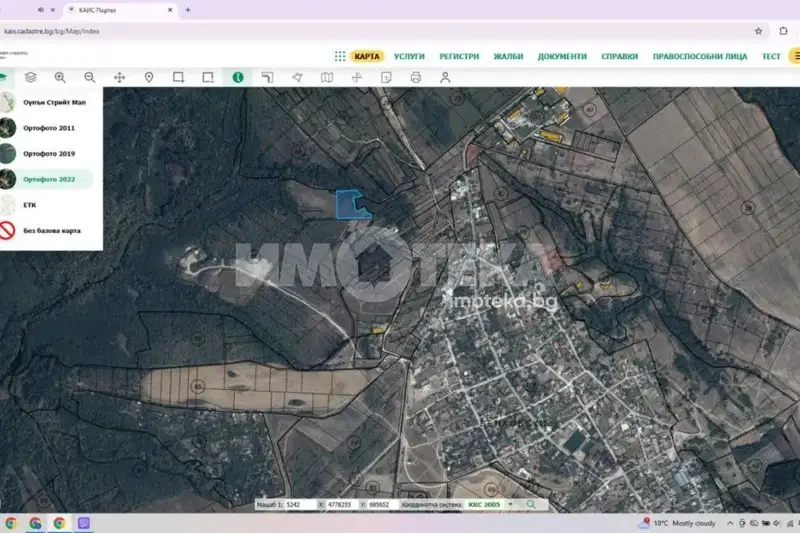Click the volume icon in system tray

pos(777,523)
